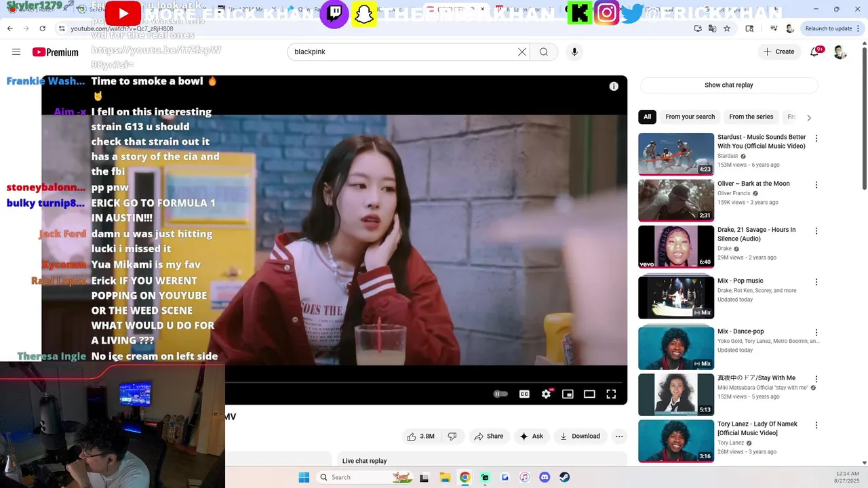Viewport: 868px width, 488px height.
Task: Open File Explorer from the taskbar
Action: pos(445,477)
